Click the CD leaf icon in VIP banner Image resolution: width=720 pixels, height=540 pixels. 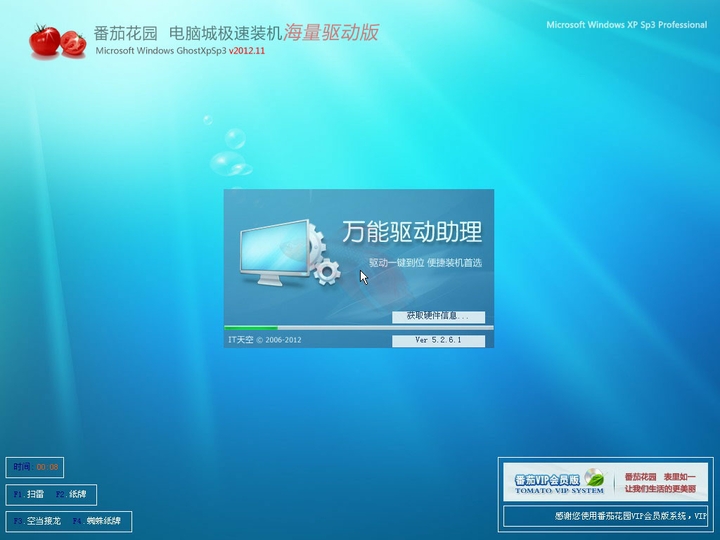[594, 479]
